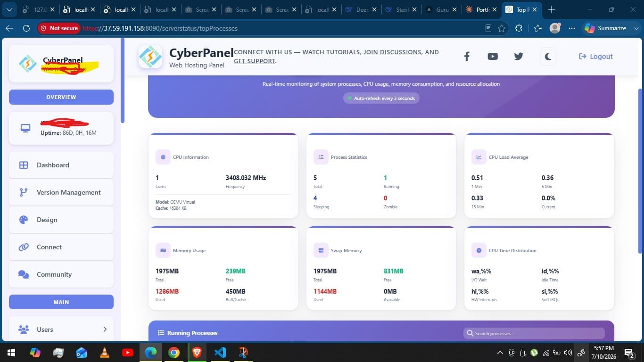
Task: Click the browser Back arrow
Action: pos(9,28)
